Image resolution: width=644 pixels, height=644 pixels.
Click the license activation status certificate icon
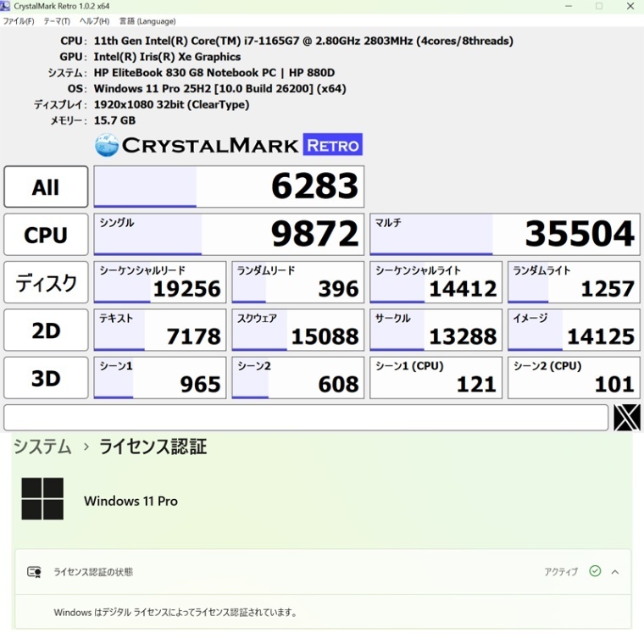(34, 572)
